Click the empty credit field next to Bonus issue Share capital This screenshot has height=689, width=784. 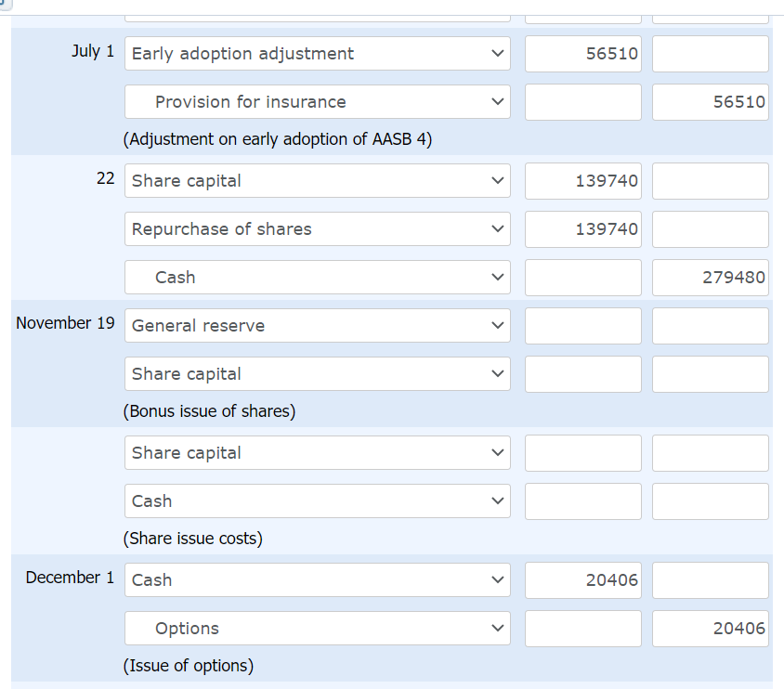click(710, 374)
